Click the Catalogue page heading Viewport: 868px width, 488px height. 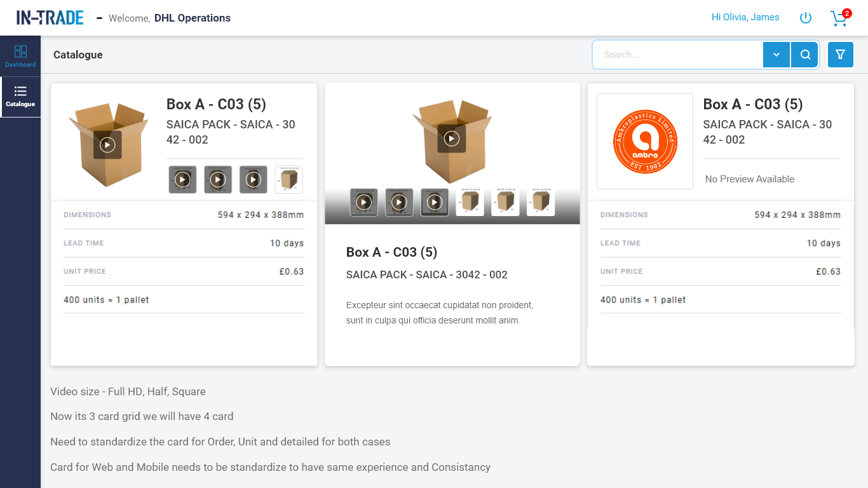pyautogui.click(x=78, y=55)
